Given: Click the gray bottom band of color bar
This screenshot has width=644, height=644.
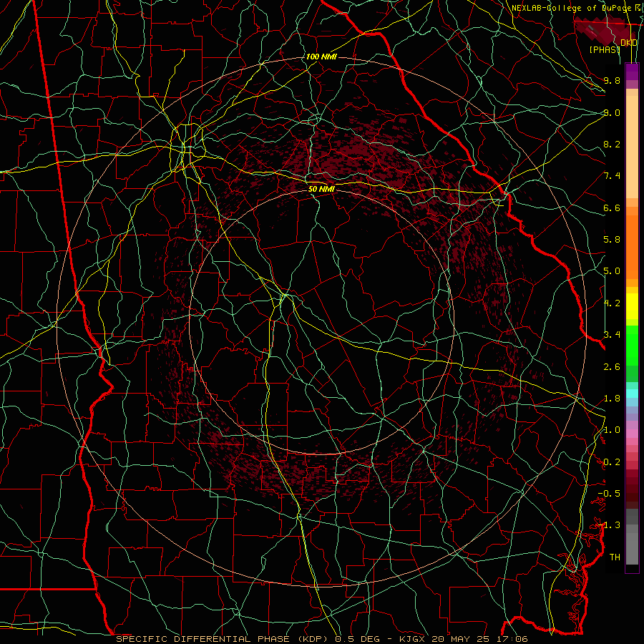Looking at the screenshot, I should pos(632,548).
